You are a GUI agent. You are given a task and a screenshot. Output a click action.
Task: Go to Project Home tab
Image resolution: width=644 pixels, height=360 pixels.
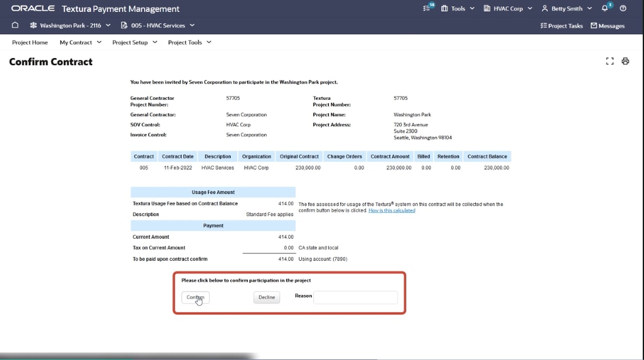(30, 42)
